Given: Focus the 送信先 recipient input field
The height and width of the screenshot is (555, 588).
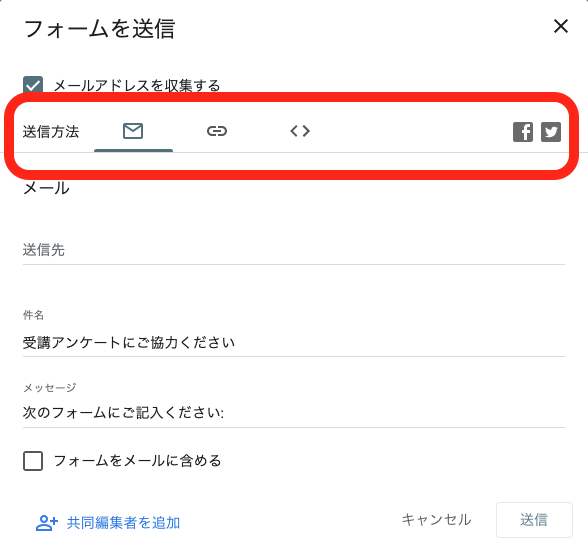Looking at the screenshot, I should (x=294, y=250).
